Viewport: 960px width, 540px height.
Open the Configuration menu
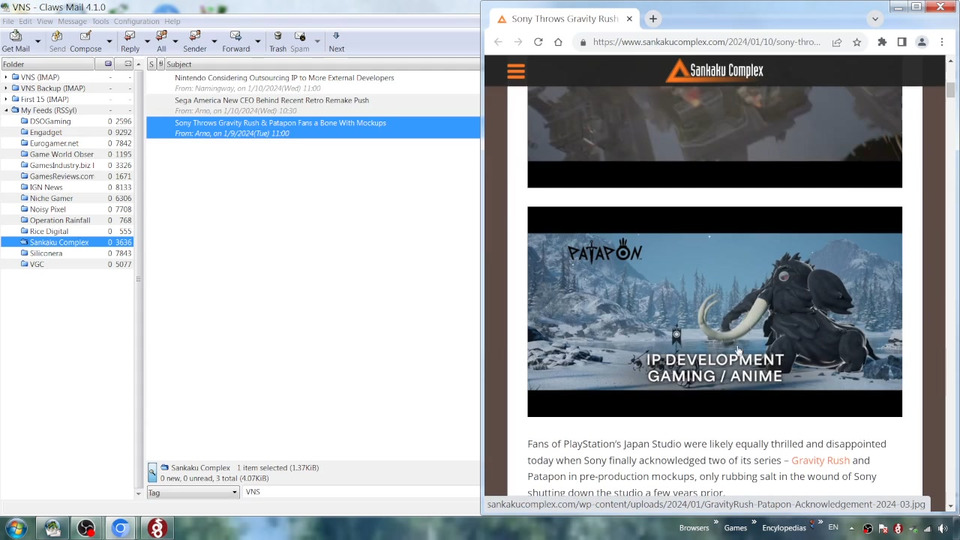136,21
